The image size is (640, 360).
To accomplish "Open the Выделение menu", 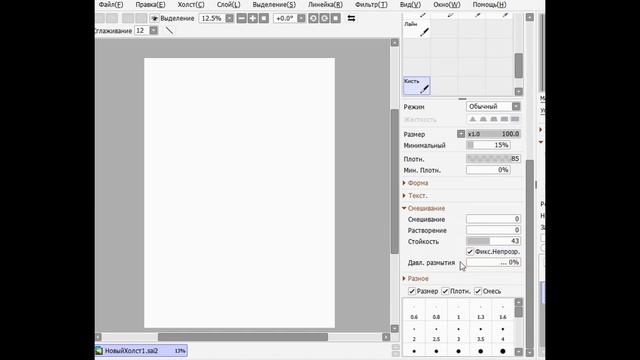I will (274, 4).
